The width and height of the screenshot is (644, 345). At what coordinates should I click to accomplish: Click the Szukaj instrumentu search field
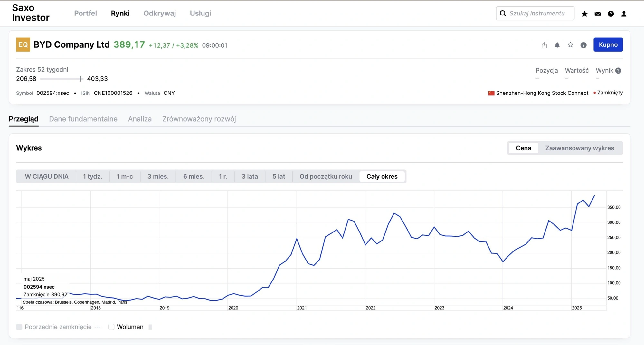(538, 13)
